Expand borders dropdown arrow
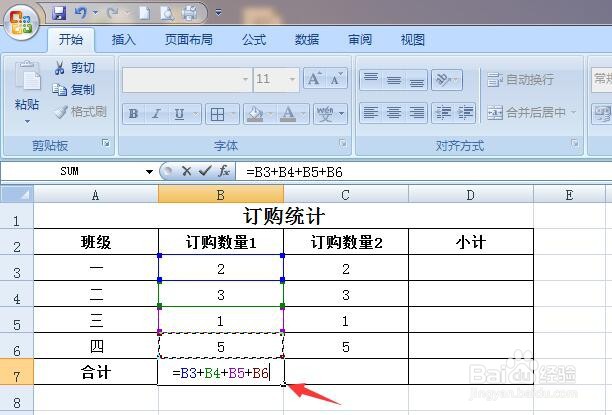612x415 pixels. pyautogui.click(x=233, y=114)
